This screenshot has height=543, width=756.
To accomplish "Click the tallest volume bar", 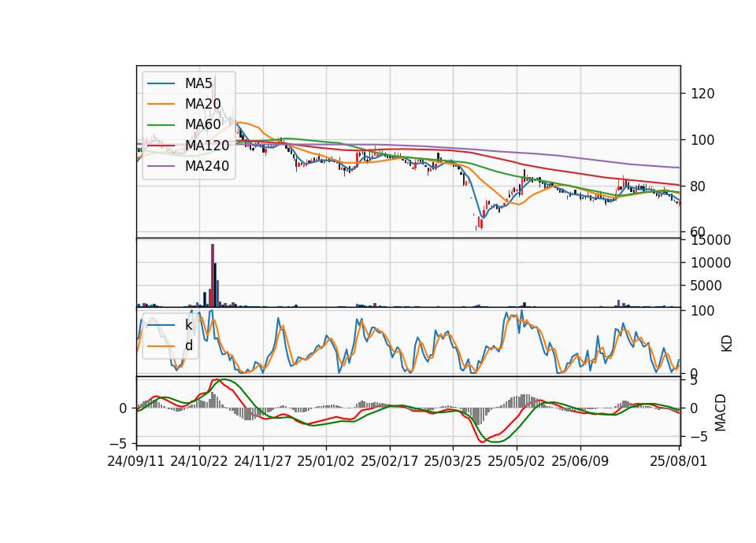I will (x=213, y=275).
